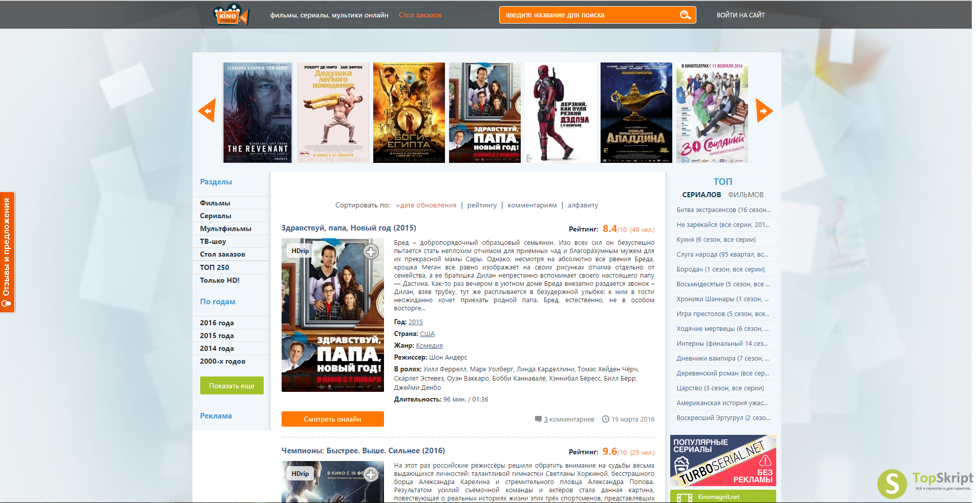Viewport: 980px width, 503px height.
Task: Open 'Ходячие мертвецы (6 сезон' entry
Action: (722, 328)
